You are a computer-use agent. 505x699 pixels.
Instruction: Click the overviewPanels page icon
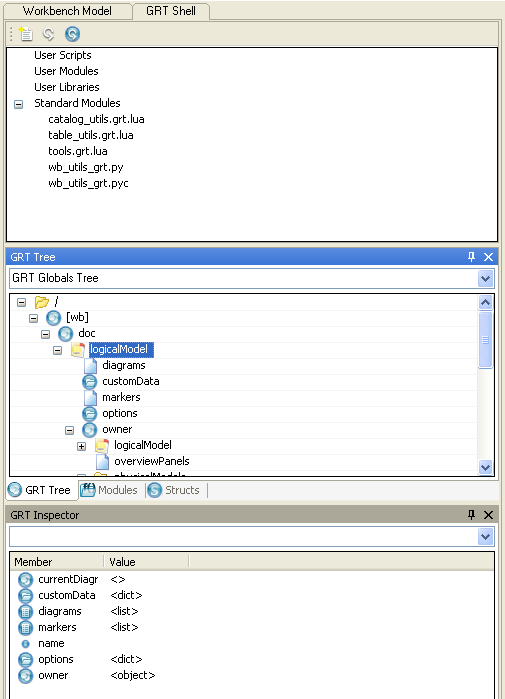click(103, 462)
